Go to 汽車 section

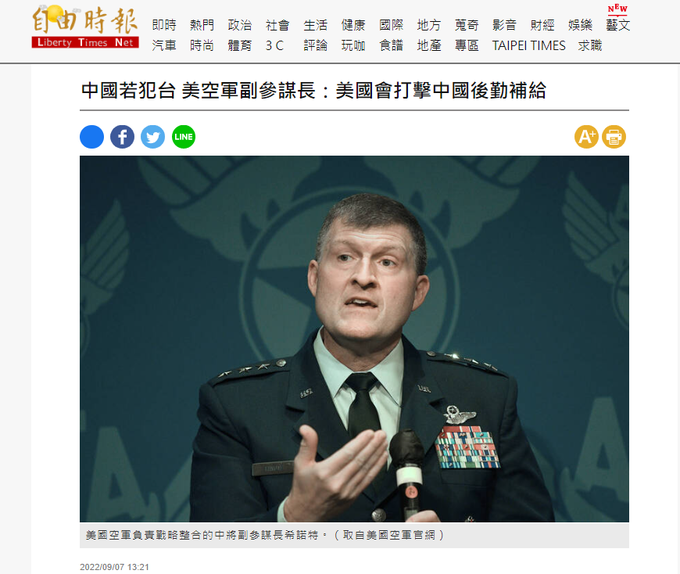click(164, 46)
